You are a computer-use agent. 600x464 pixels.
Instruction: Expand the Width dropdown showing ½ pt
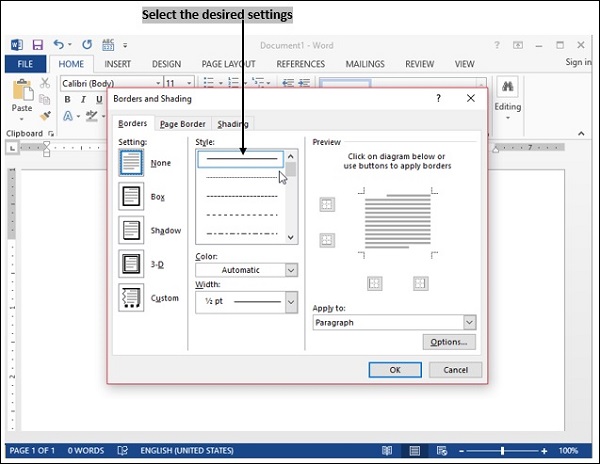(247, 301)
